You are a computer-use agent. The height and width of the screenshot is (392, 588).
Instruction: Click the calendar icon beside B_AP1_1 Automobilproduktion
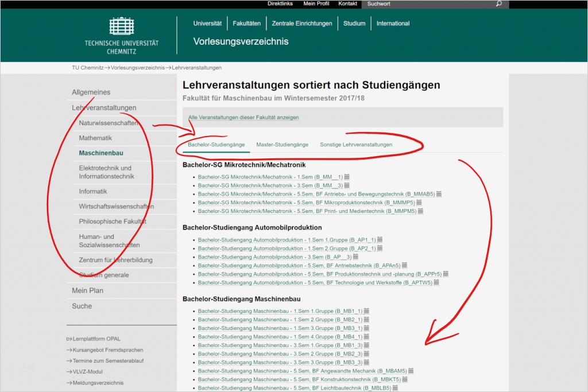[379, 239]
